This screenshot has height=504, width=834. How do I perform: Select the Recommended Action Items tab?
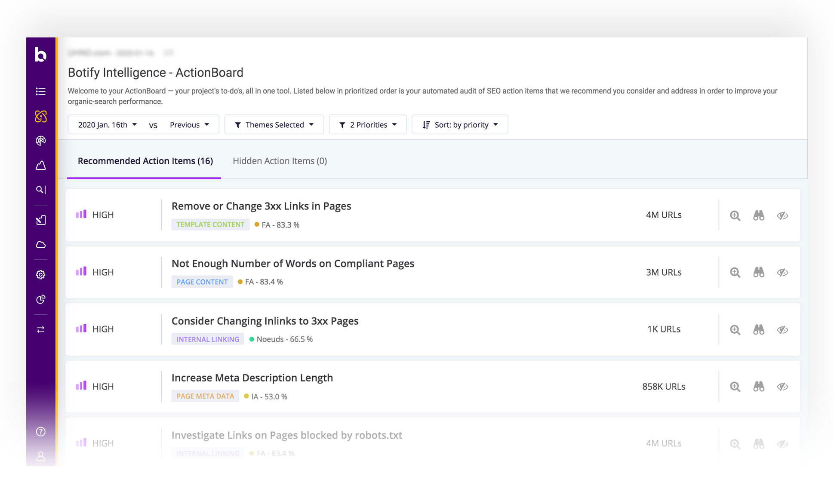point(145,161)
